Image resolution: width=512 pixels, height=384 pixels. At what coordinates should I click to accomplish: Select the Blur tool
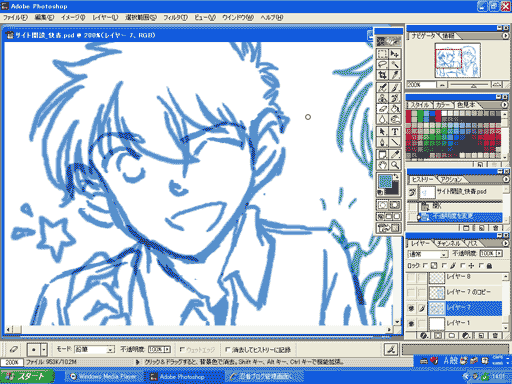[382, 119]
